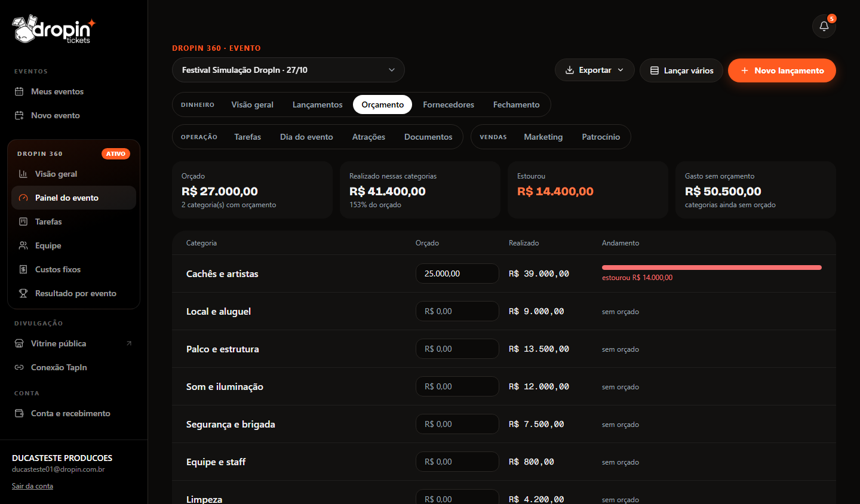Screen dimensions: 860x504
Task: Click the Palco e estrutura budget field
Action: (457, 349)
